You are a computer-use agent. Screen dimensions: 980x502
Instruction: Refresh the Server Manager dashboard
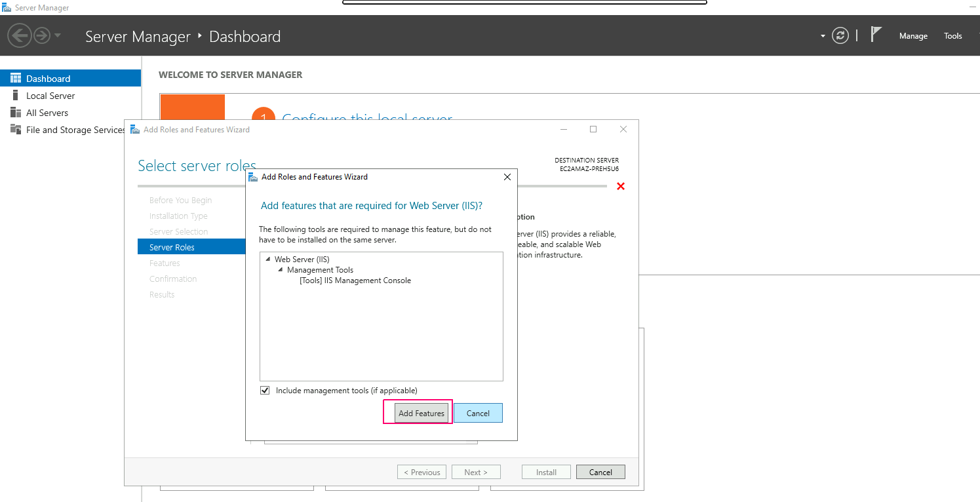840,35
